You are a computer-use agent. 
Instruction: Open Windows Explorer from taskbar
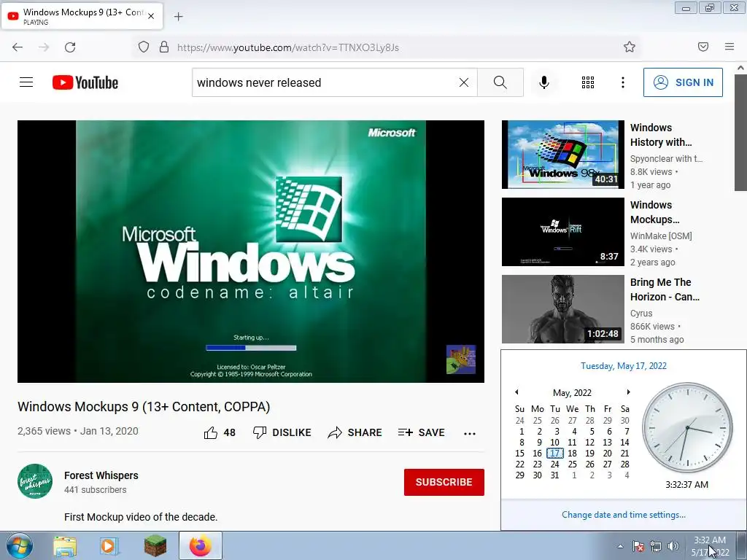[x=65, y=546]
